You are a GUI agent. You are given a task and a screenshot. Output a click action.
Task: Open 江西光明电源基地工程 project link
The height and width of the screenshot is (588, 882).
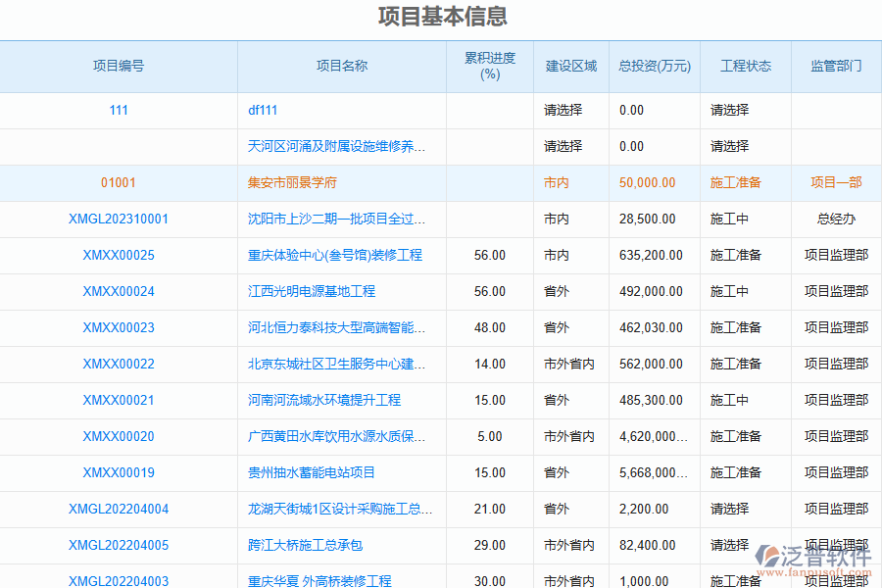[x=312, y=291]
